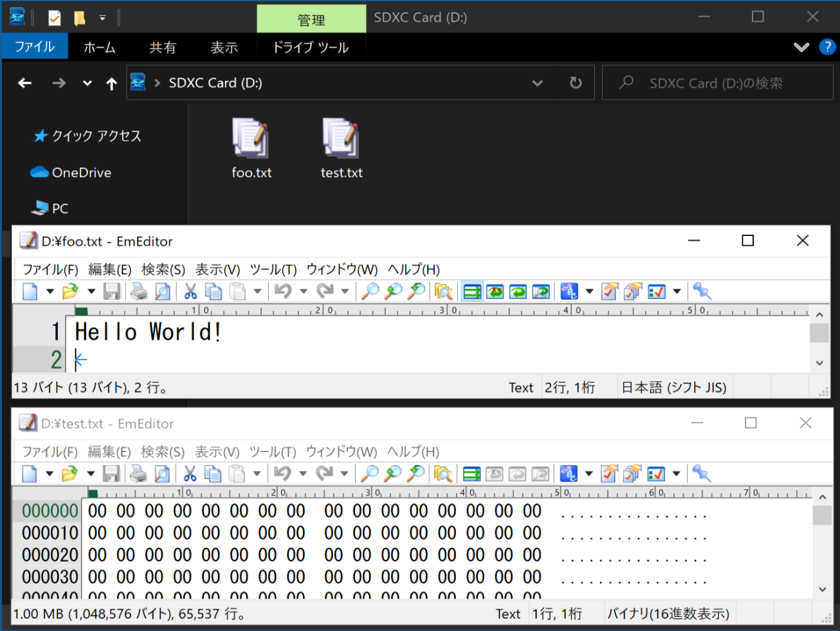Image resolution: width=840 pixels, height=631 pixels.
Task: Open the 検索(S) menu in foo.txt window
Action: [x=163, y=270]
